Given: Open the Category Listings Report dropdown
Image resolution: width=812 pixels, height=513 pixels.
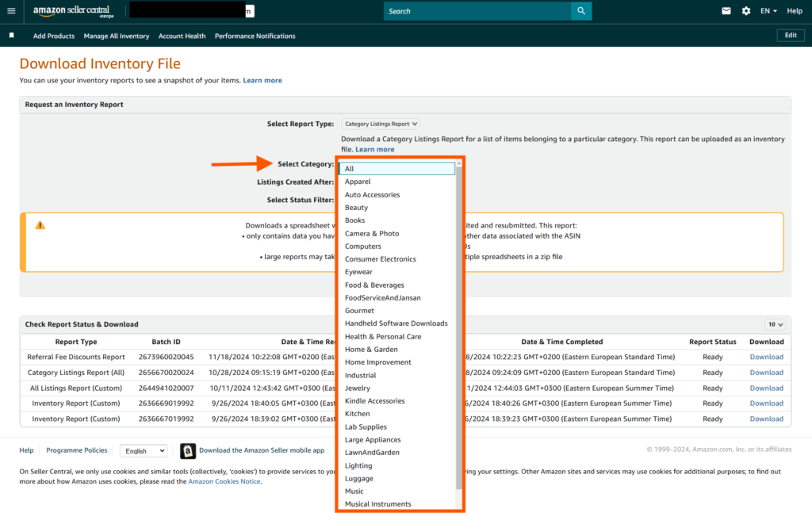Looking at the screenshot, I should tap(381, 124).
